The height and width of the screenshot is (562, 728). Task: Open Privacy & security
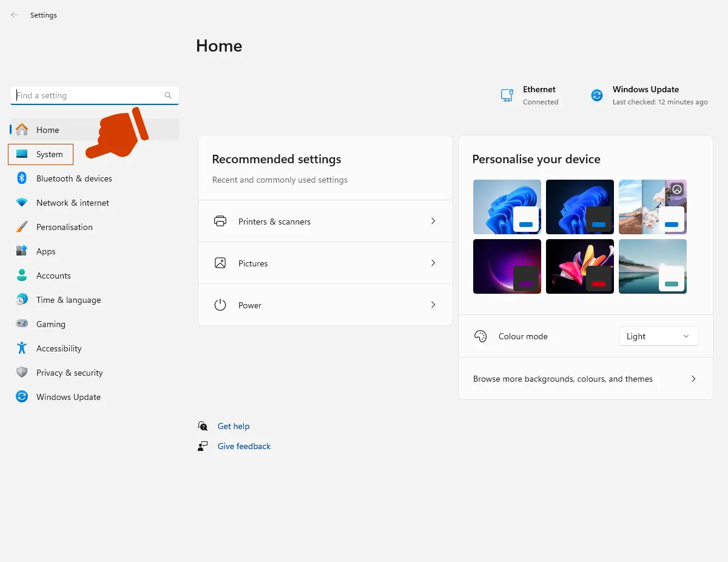(95, 372)
